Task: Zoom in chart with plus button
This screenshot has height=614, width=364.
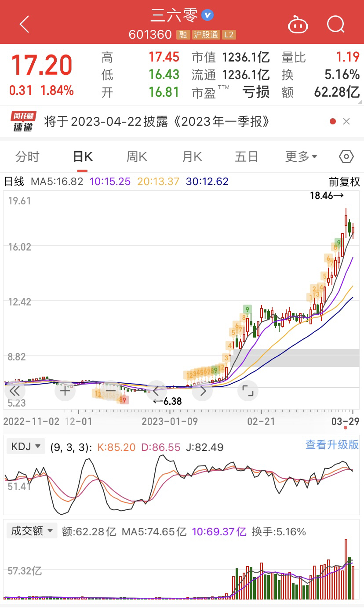Action: click(65, 390)
